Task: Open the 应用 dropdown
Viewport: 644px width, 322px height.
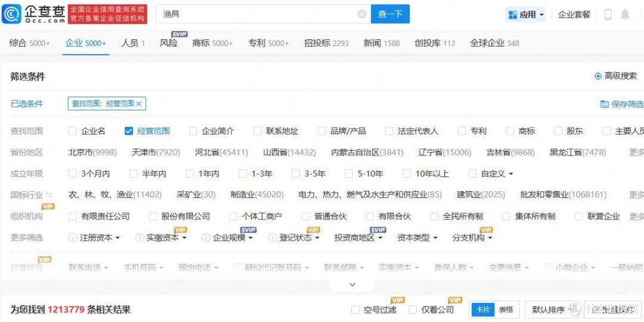Action: click(x=526, y=15)
